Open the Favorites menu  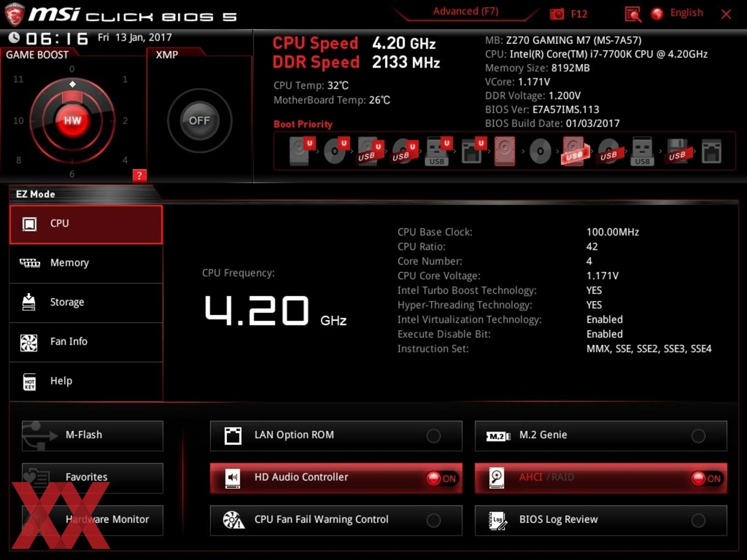pos(92,478)
